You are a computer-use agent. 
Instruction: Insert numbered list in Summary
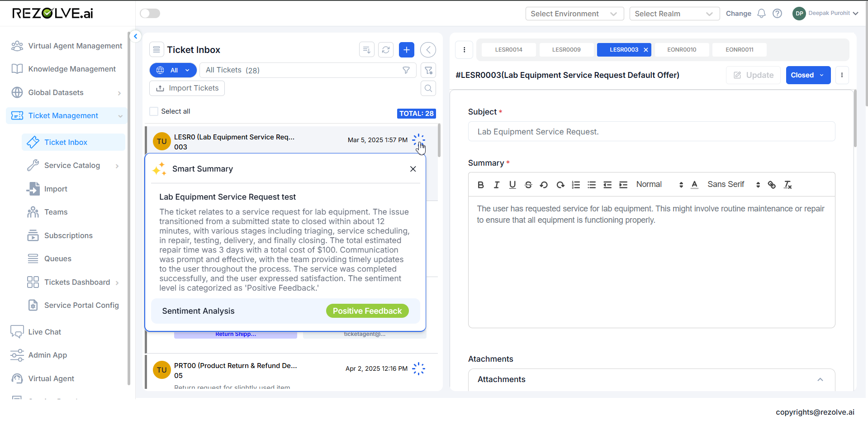point(576,185)
